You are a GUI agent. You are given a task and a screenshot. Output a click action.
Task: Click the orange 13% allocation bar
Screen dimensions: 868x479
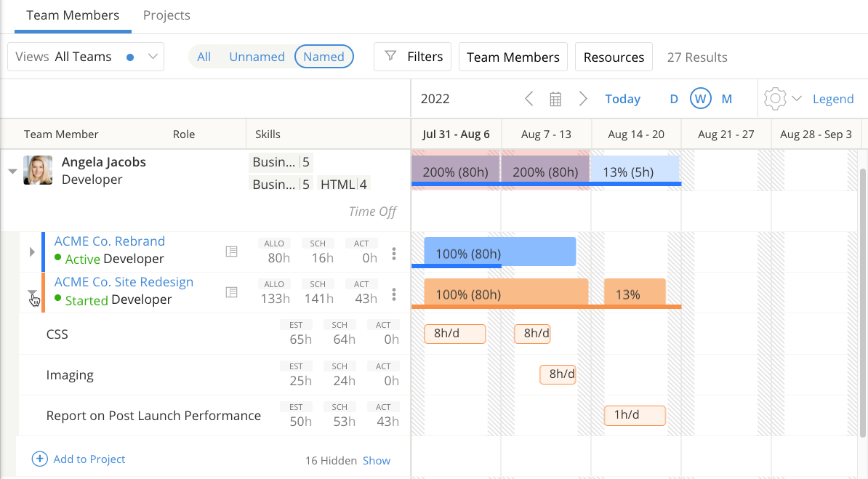(x=634, y=294)
